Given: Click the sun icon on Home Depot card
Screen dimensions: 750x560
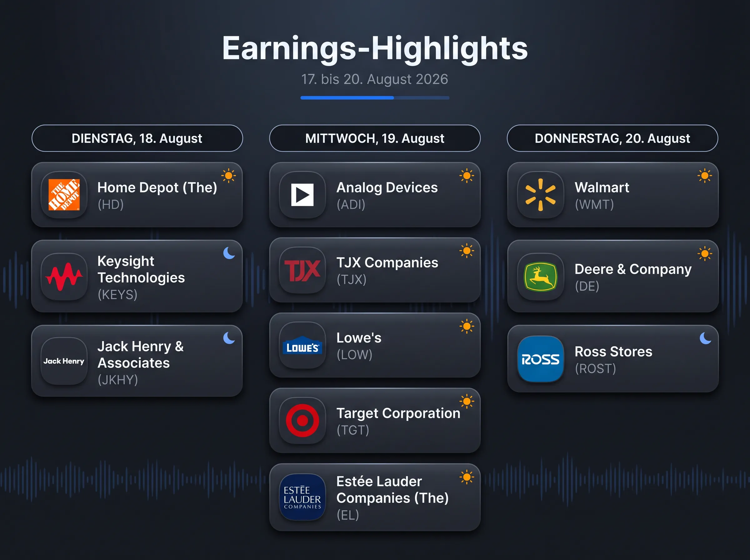Looking at the screenshot, I should pos(229,176).
